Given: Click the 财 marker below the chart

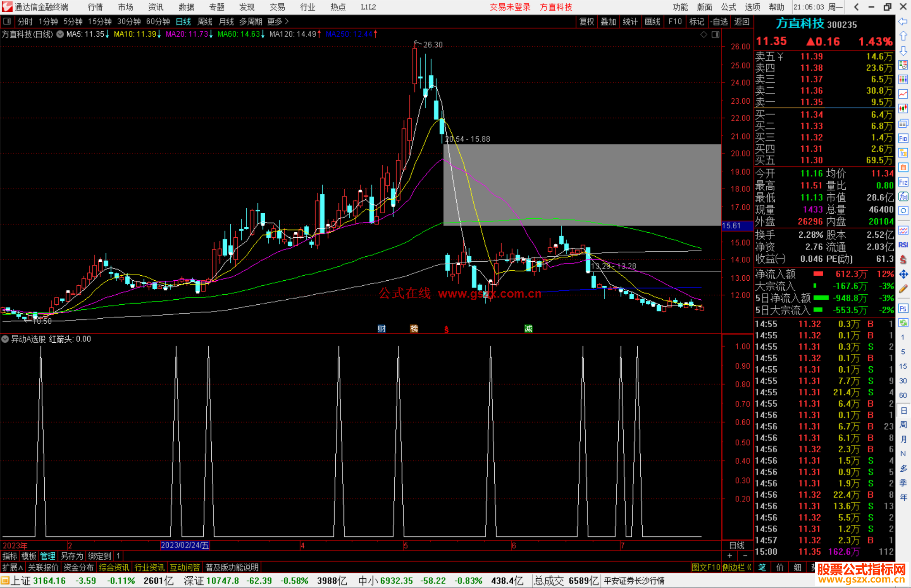Looking at the screenshot, I should pyautogui.click(x=382, y=329).
